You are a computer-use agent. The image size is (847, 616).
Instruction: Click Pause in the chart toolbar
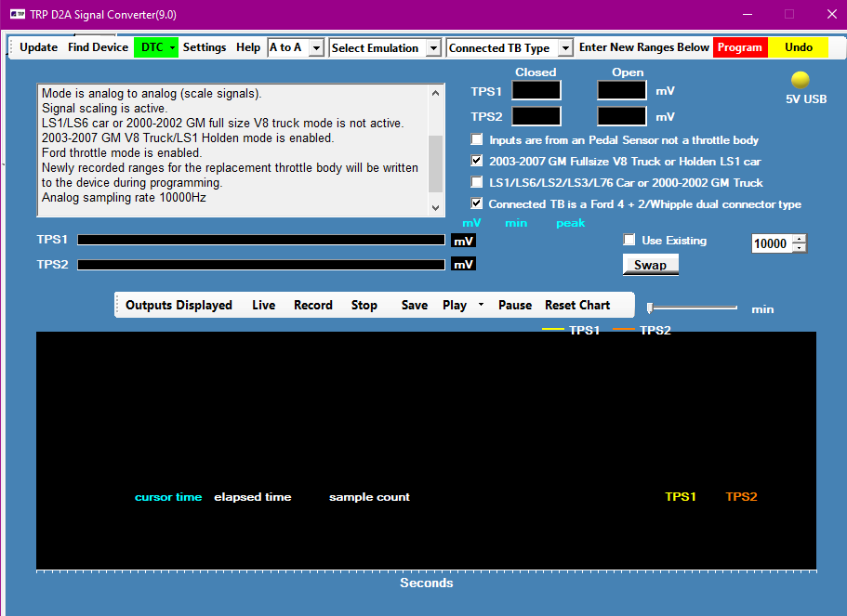(515, 305)
